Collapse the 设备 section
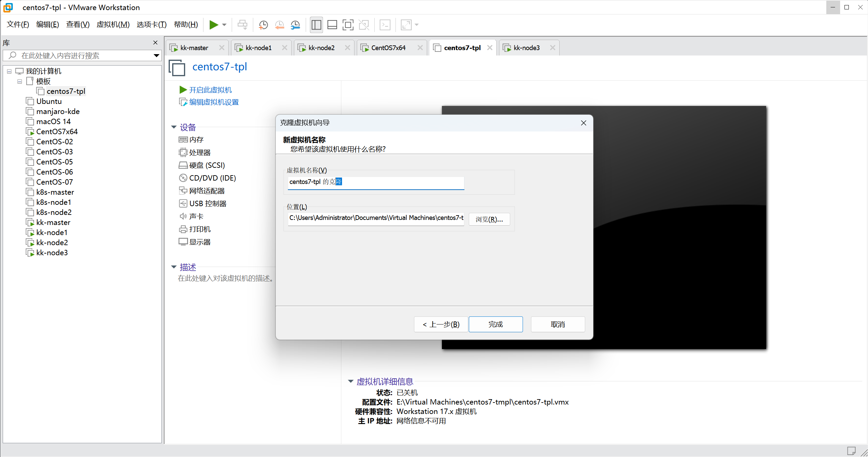The width and height of the screenshot is (868, 457). pyautogui.click(x=174, y=127)
